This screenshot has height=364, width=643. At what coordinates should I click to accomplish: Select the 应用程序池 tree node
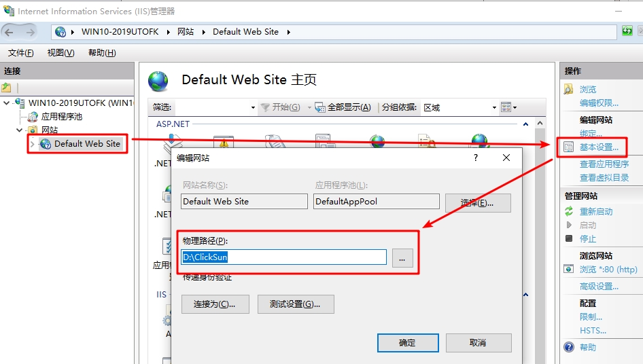click(61, 117)
